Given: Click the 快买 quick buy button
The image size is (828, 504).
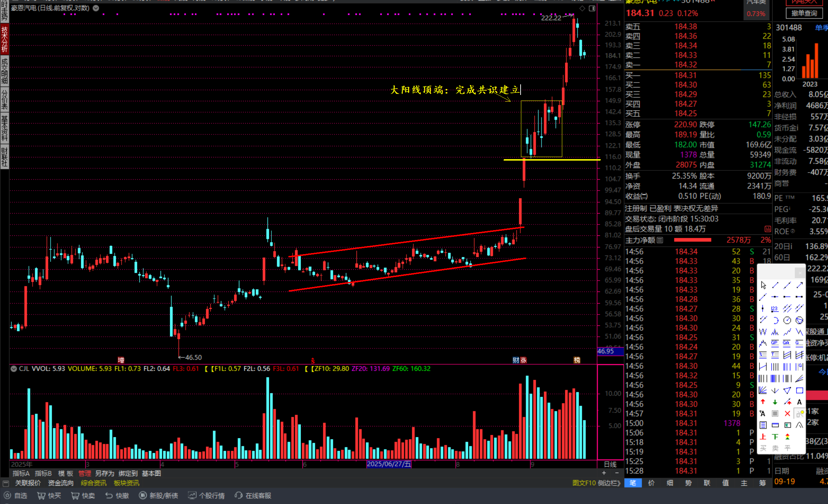Looking at the screenshot, I should tap(49, 496).
